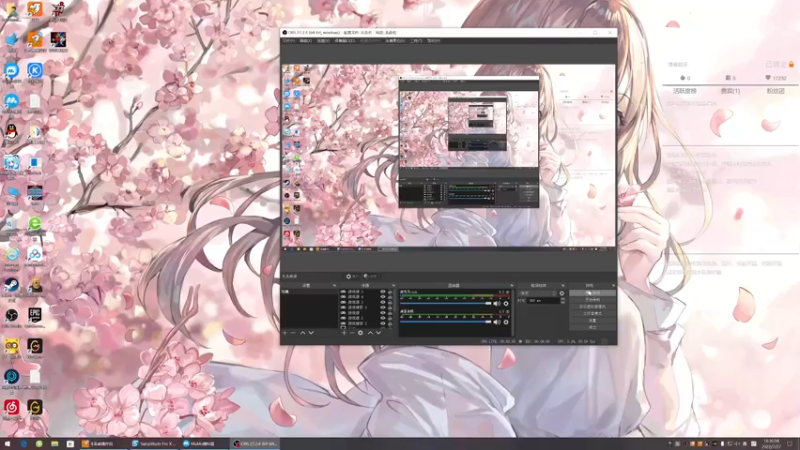Remove the selected source with the minus icon

point(352,333)
